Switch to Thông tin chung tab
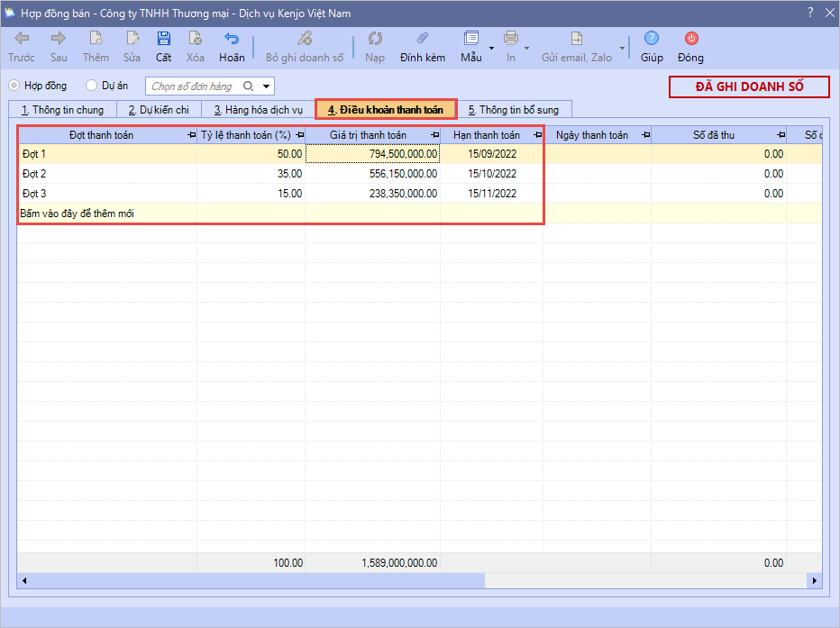The image size is (840, 628). [62, 110]
